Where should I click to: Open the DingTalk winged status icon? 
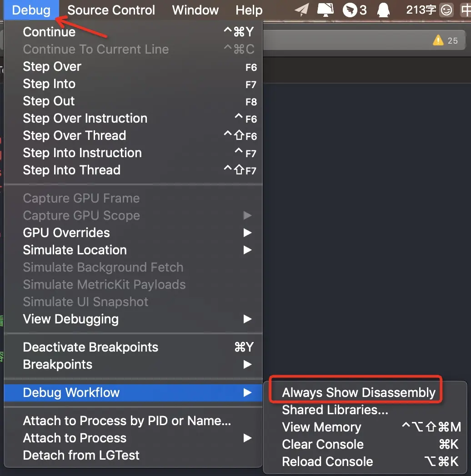pyautogui.click(x=350, y=10)
